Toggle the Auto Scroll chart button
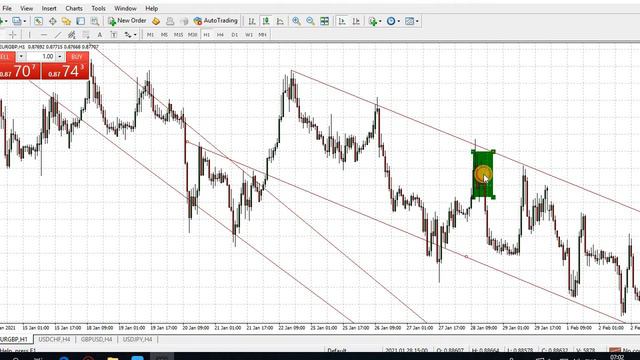640x360 pixels. [342, 21]
